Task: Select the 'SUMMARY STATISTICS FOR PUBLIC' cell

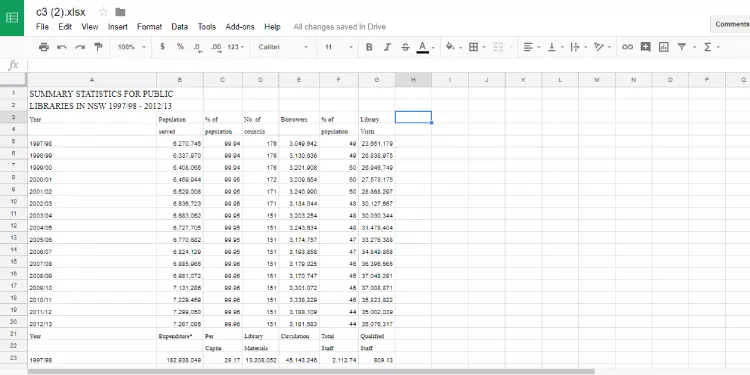Action: point(92,93)
